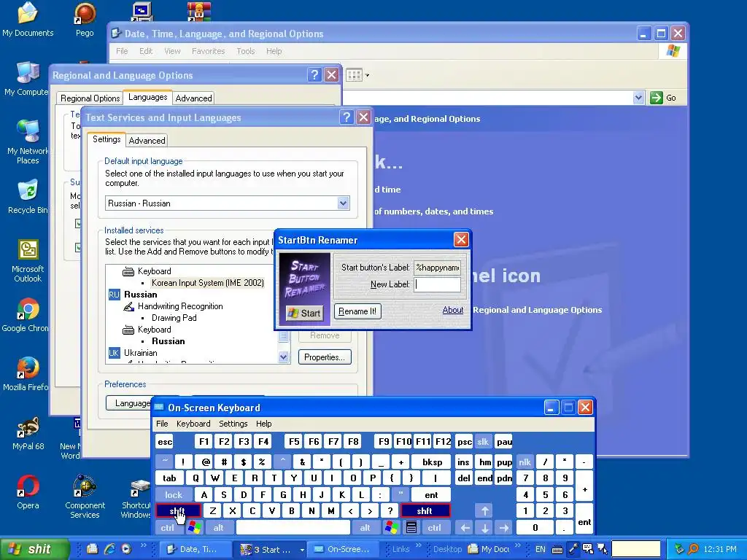
Task: Open Tools menu in Control Panel window
Action: (246, 51)
